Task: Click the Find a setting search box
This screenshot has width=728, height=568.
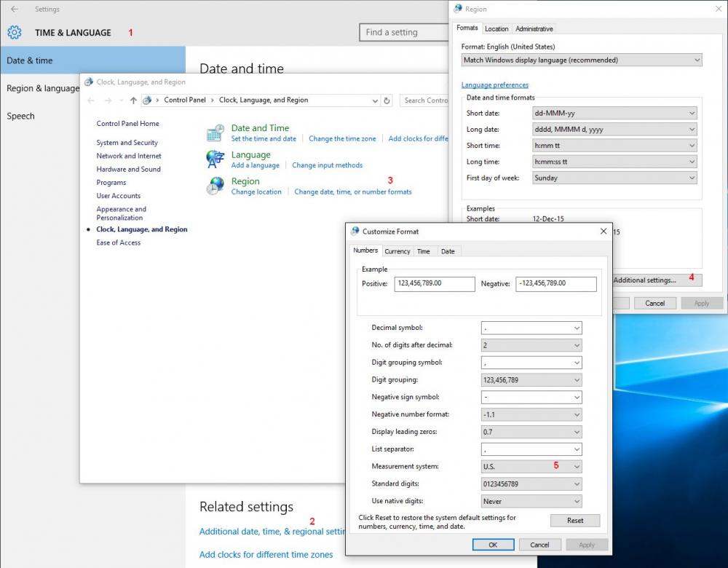Action: tap(404, 33)
